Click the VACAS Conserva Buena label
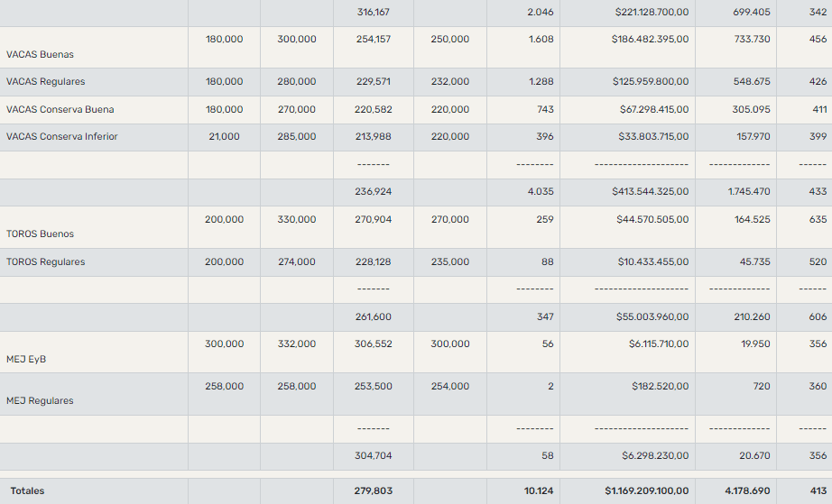 tap(60, 110)
